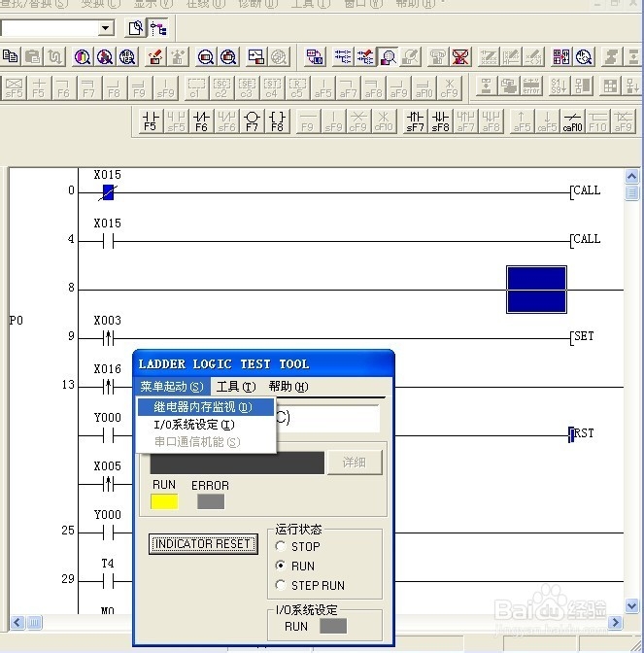Click the grayed 串口通信机能(S) entry

[x=206, y=442]
